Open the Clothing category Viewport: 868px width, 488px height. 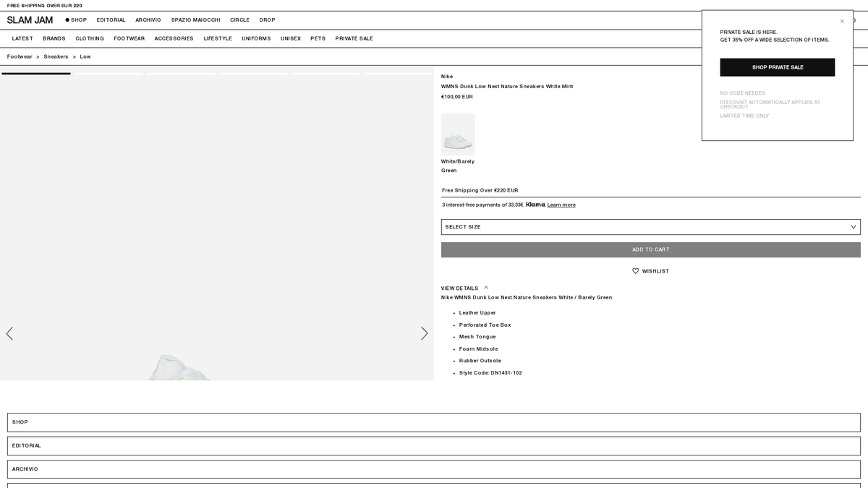tap(90, 38)
